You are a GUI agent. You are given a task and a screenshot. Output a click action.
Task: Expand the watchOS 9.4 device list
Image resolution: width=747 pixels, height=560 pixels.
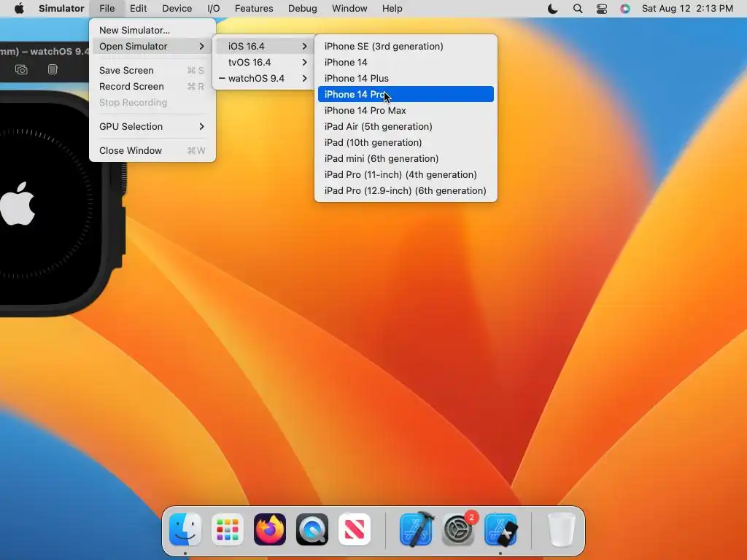(x=264, y=78)
